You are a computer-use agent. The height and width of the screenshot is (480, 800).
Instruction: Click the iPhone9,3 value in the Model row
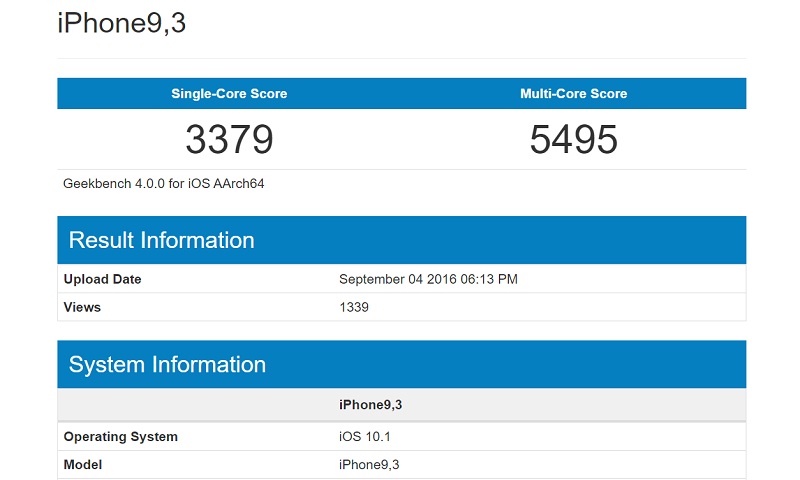[369, 464]
